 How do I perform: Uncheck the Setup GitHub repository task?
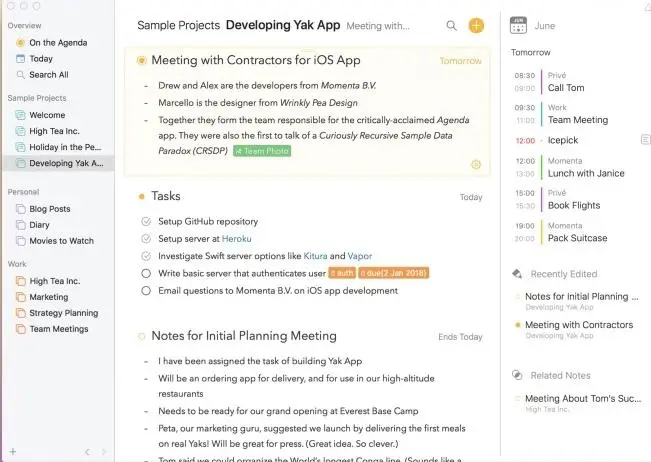click(146, 221)
